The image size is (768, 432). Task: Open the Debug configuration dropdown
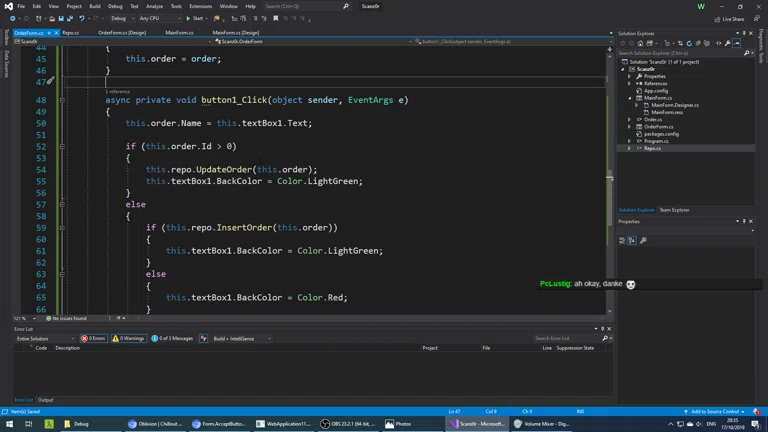click(x=121, y=18)
